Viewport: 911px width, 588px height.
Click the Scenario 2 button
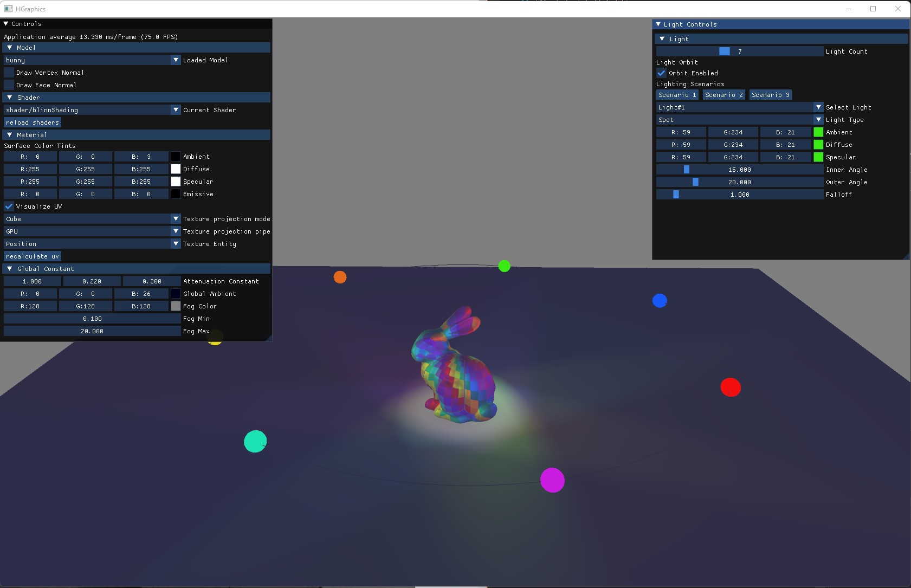[724, 95]
